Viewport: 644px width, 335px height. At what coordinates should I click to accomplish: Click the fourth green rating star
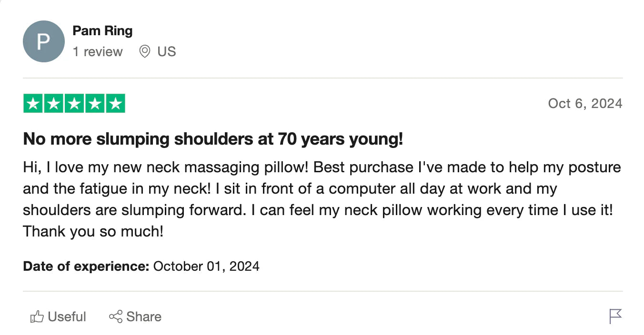pos(94,104)
